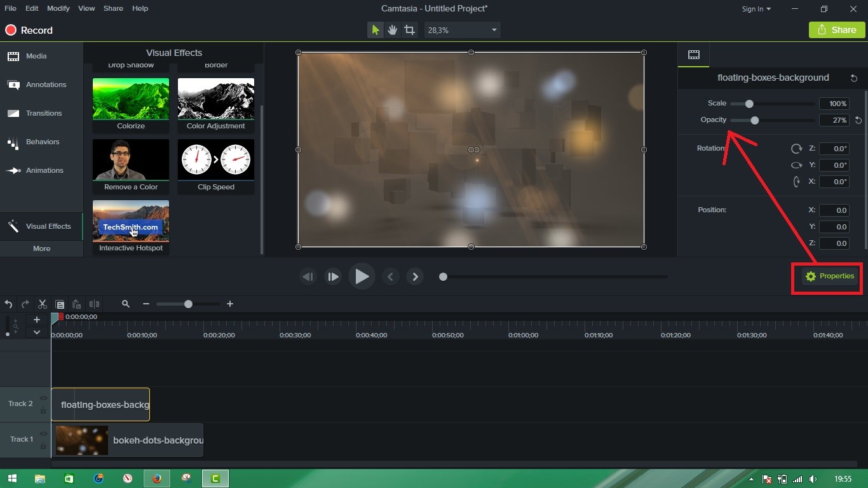
Task: Cut selection with the scissors icon
Action: click(43, 304)
